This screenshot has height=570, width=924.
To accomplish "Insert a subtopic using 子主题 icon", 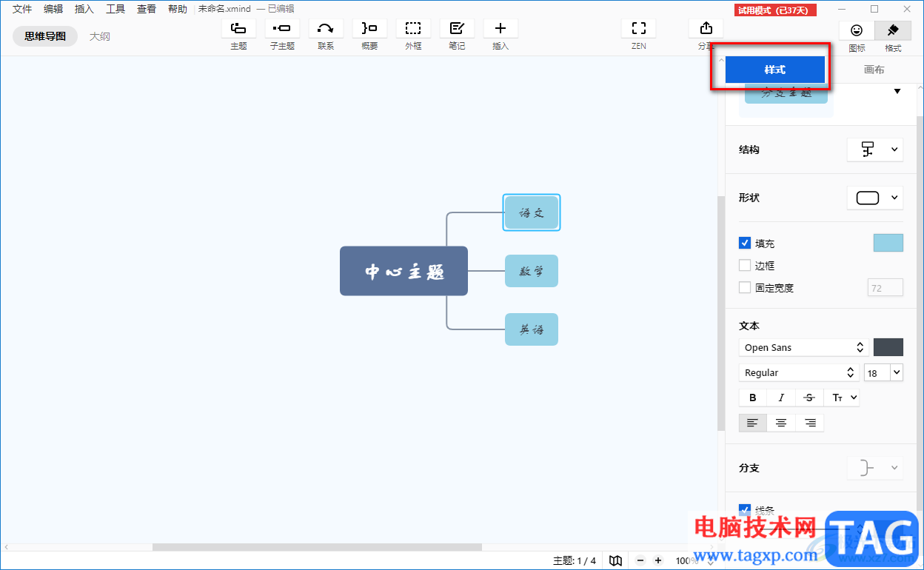I will [282, 28].
